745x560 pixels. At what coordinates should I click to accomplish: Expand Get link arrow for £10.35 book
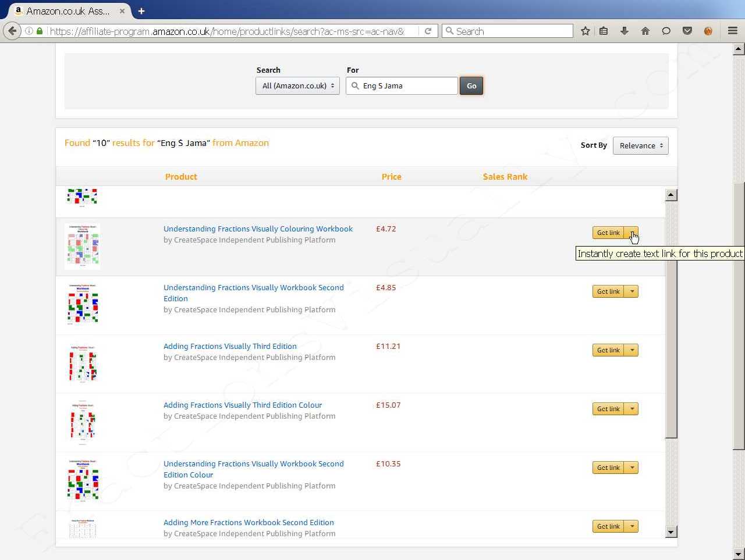pyautogui.click(x=632, y=468)
